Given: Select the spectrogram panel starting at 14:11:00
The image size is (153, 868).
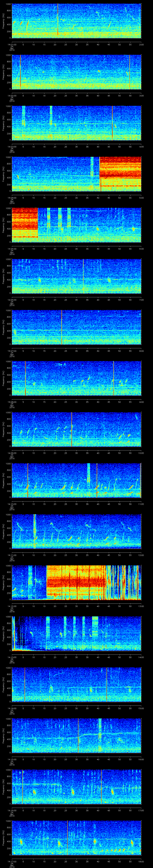Looking at the screenshot, I should (77, 531).
